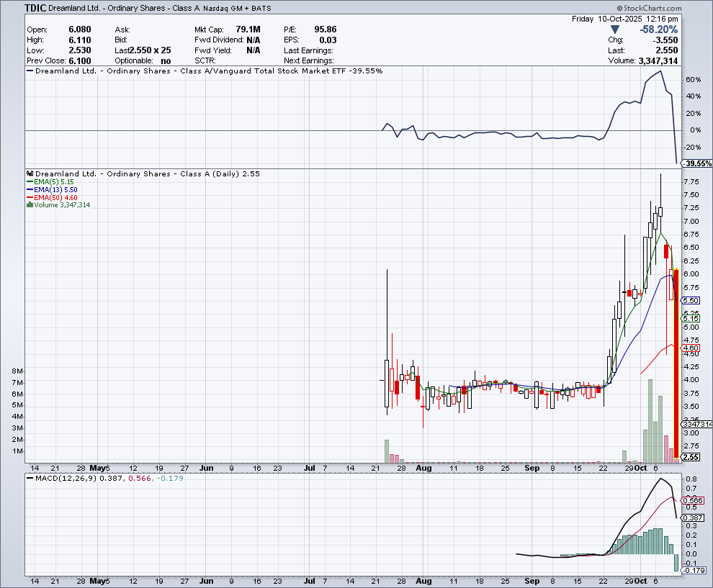Click the -0.179 histogram value tag
The width and height of the screenshot is (713, 588).
pyautogui.click(x=694, y=570)
